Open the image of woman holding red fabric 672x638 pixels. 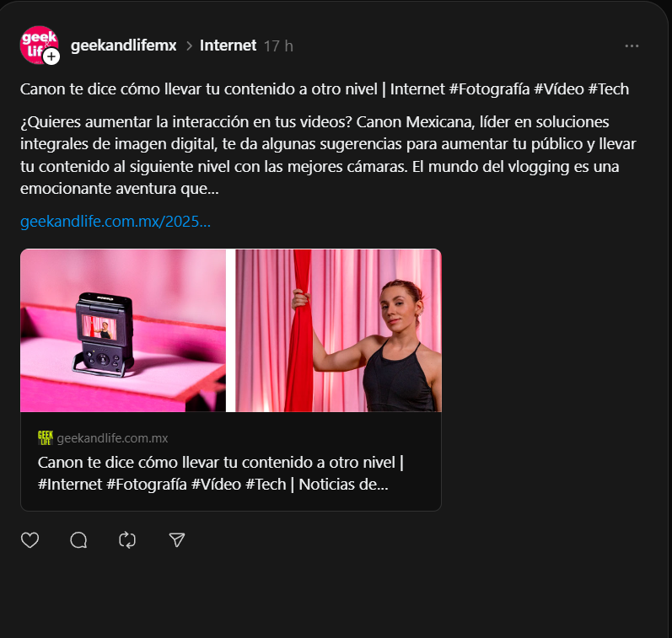[338, 330]
